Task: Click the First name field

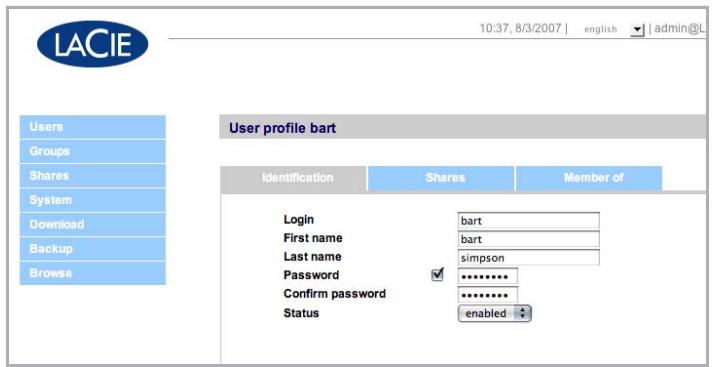Action: [x=529, y=239]
